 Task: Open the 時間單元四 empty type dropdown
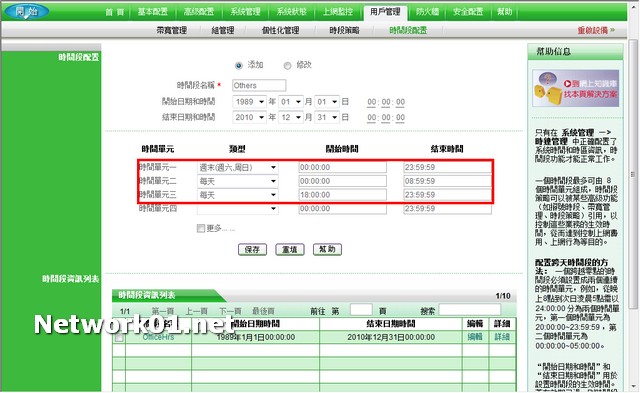[238, 209]
